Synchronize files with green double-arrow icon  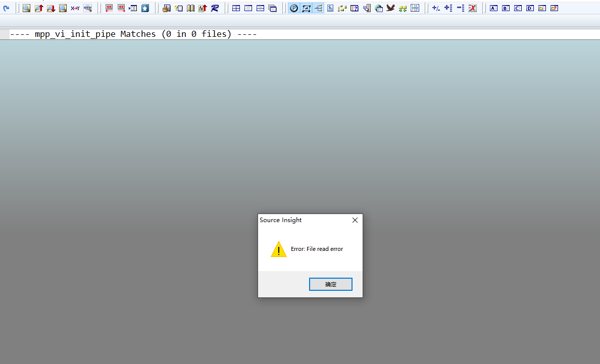pyautogui.click(x=403, y=8)
